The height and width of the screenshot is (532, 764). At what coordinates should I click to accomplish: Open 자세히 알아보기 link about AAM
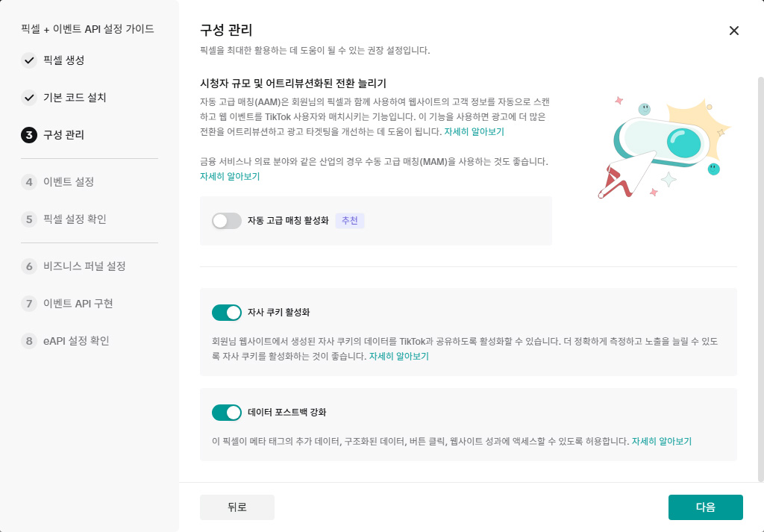(x=474, y=132)
